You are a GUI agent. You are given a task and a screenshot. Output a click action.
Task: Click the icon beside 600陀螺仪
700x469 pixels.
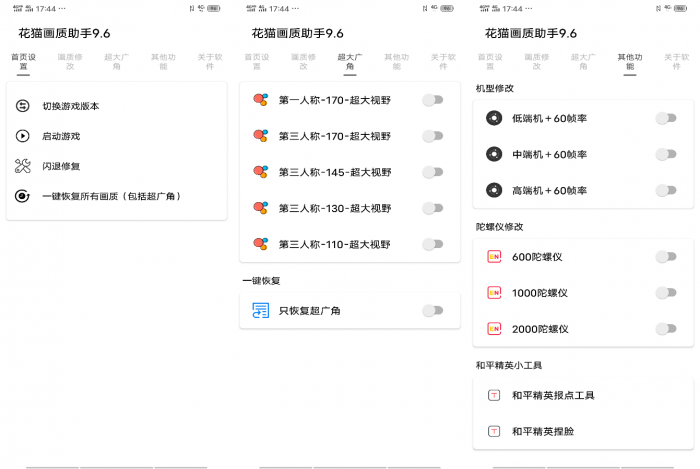pos(493,257)
